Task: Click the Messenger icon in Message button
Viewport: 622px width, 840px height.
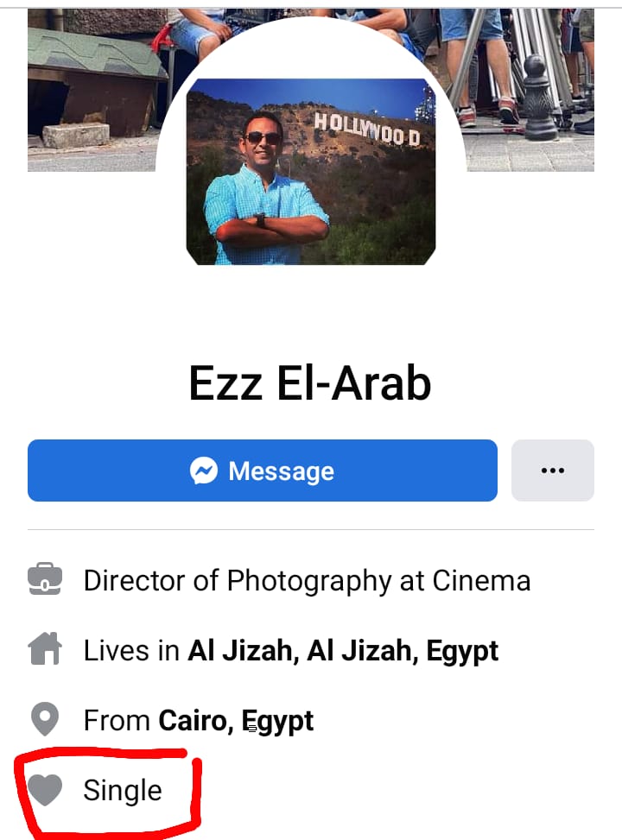Action: (x=204, y=471)
